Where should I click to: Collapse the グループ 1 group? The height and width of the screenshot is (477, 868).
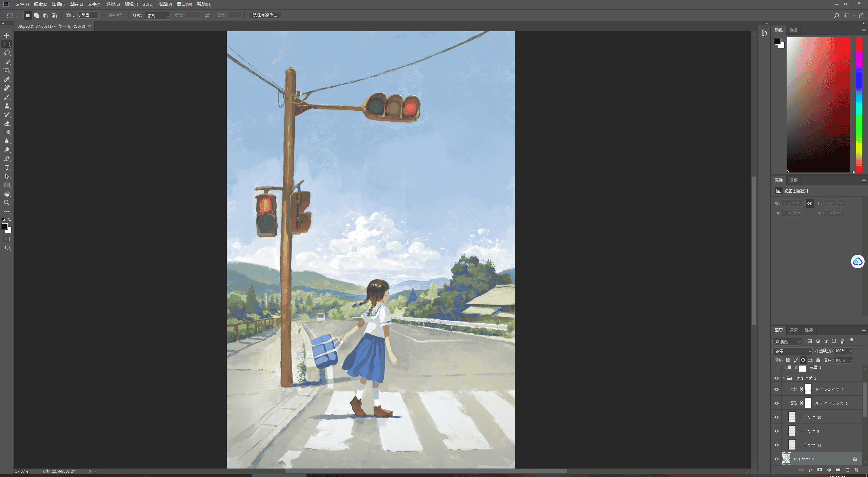coord(784,378)
